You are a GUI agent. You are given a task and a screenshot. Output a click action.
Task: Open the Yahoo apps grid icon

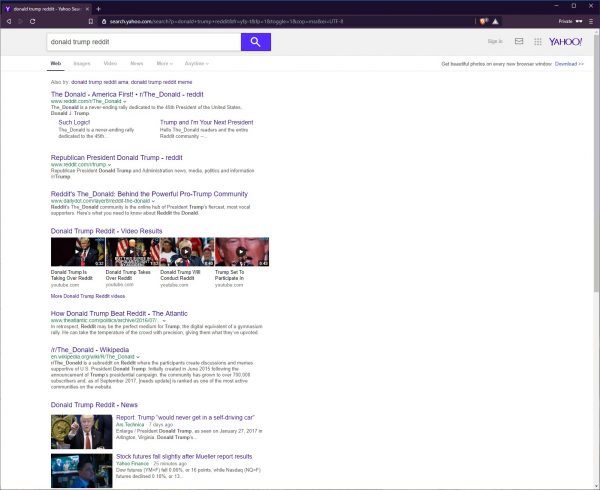point(538,42)
